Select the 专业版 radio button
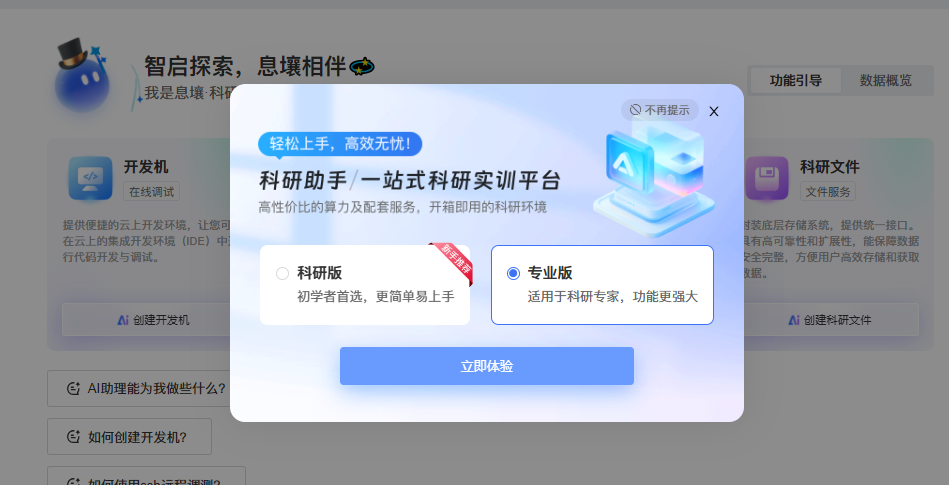 tap(513, 273)
